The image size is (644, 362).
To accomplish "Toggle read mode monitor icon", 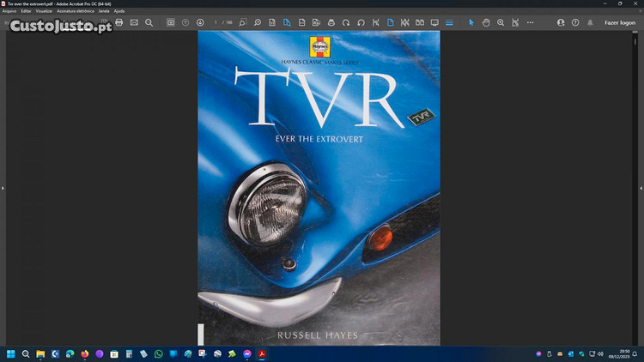I will click(x=434, y=22).
